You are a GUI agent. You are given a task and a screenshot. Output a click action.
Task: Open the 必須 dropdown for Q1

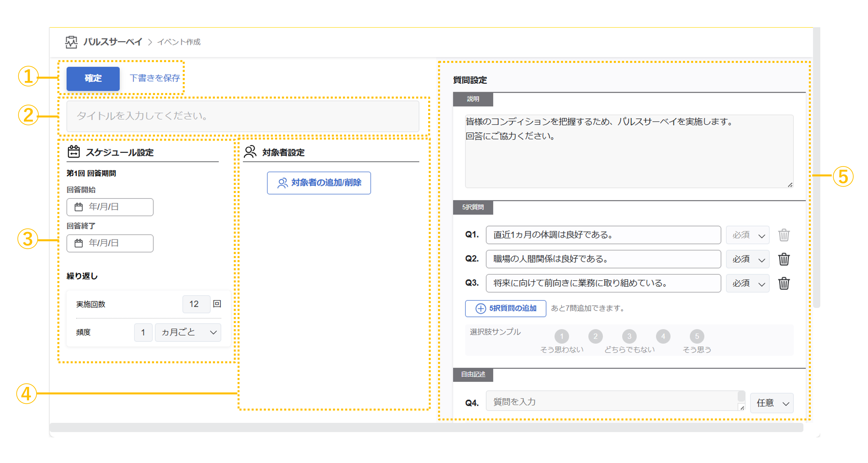pyautogui.click(x=748, y=235)
